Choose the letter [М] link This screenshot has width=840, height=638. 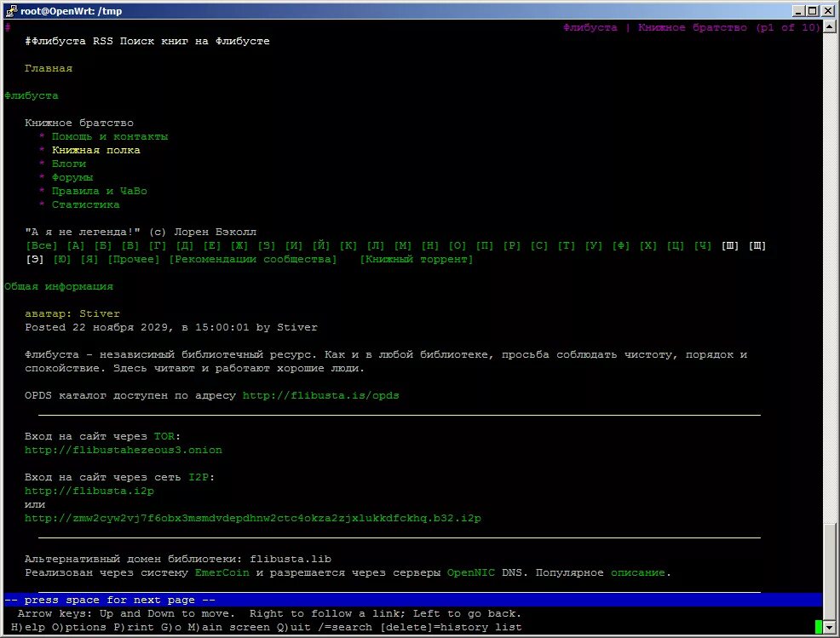(x=403, y=245)
